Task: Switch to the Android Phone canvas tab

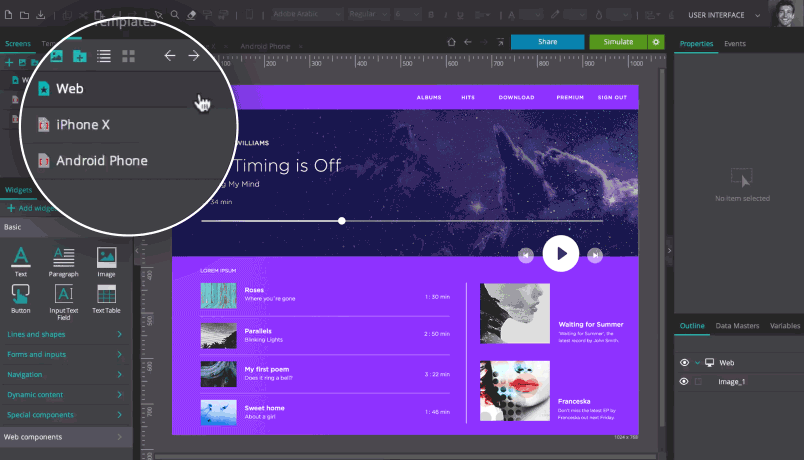Action: (x=265, y=46)
